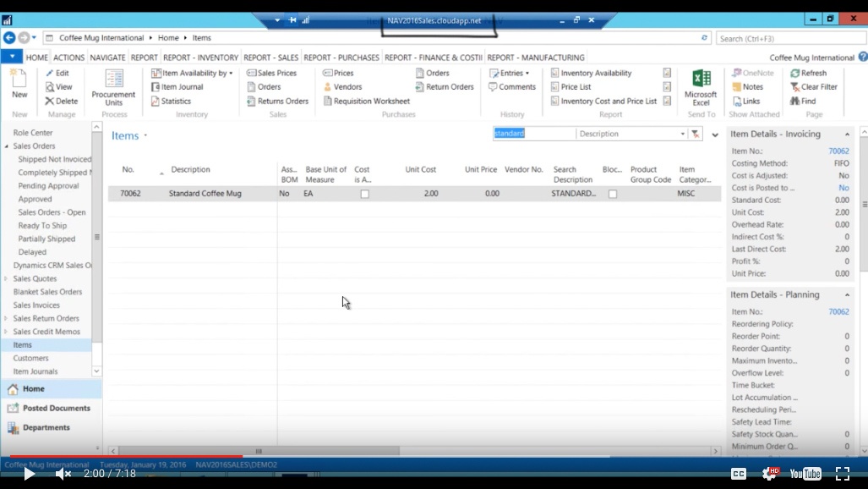Viewport: 868px width, 489px height.
Task: Open the Entries dropdown
Action: pos(510,74)
